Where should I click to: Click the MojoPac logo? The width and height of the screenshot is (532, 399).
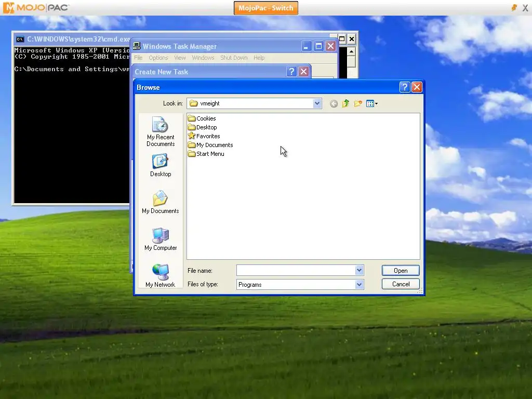pyautogui.click(x=36, y=7)
